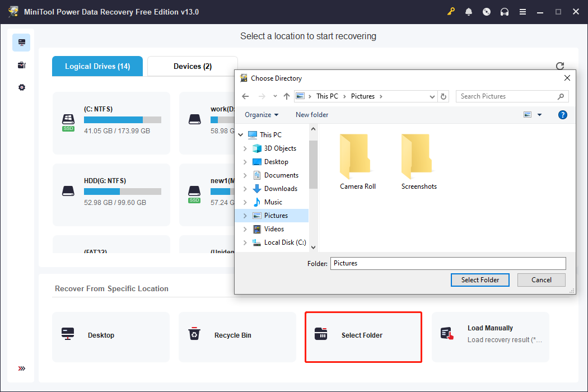Choose Recycle Bin recovery location
This screenshot has height=392, width=588.
click(x=237, y=337)
